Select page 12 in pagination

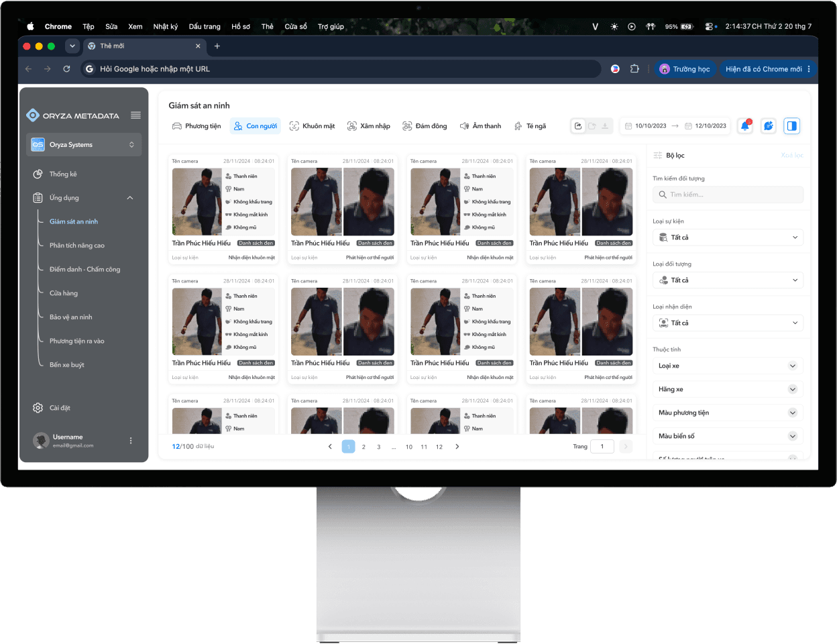pos(439,447)
